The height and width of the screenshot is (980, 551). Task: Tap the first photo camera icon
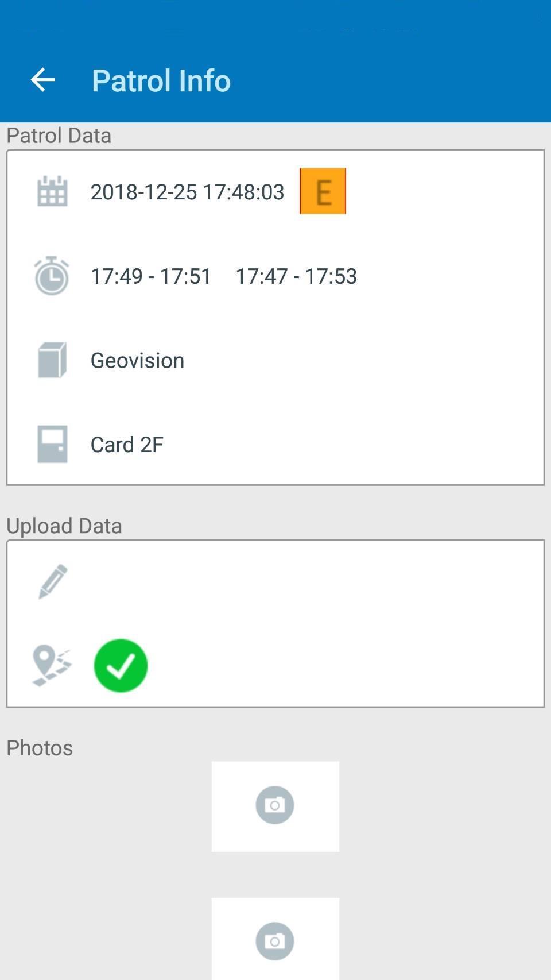click(x=275, y=805)
